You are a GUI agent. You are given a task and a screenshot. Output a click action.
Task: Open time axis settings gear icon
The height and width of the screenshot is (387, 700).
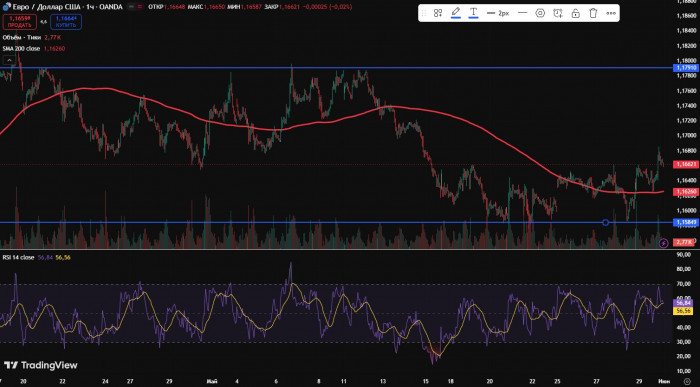point(687,381)
